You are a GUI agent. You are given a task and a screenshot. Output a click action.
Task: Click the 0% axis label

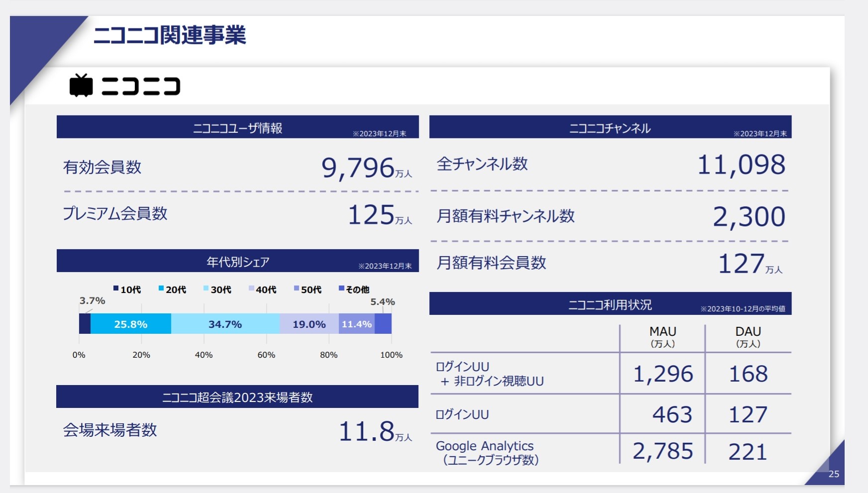point(79,355)
